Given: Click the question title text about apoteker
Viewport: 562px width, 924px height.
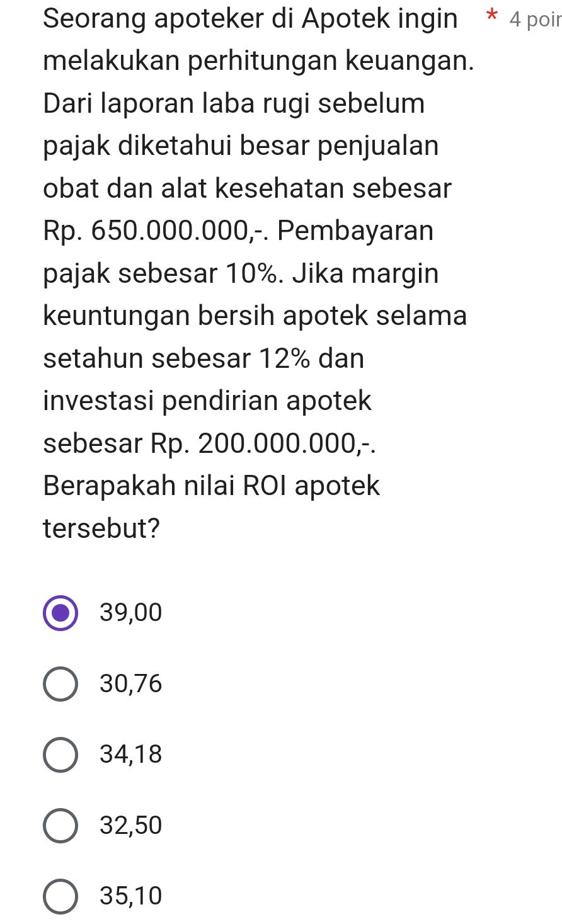Looking at the screenshot, I should (249, 19).
